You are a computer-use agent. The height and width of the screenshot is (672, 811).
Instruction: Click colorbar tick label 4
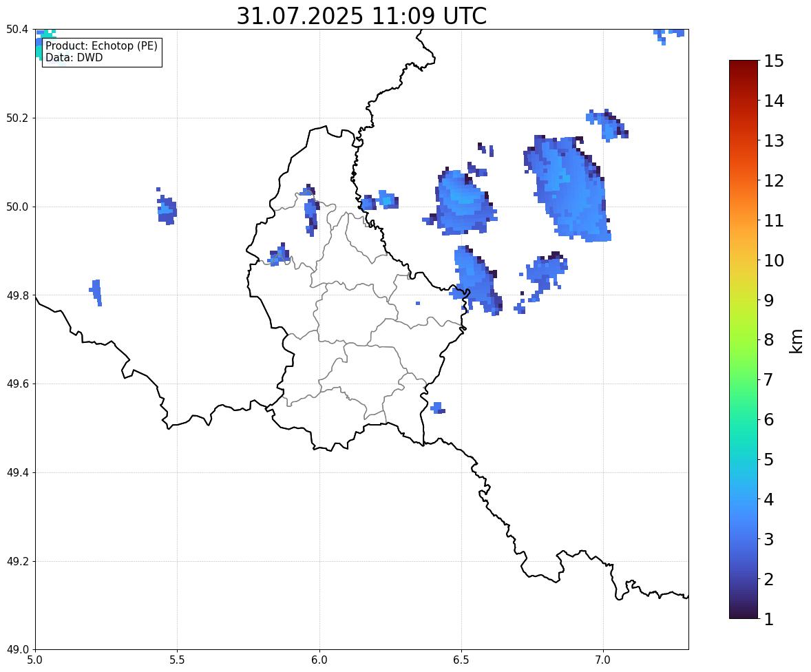pos(768,499)
